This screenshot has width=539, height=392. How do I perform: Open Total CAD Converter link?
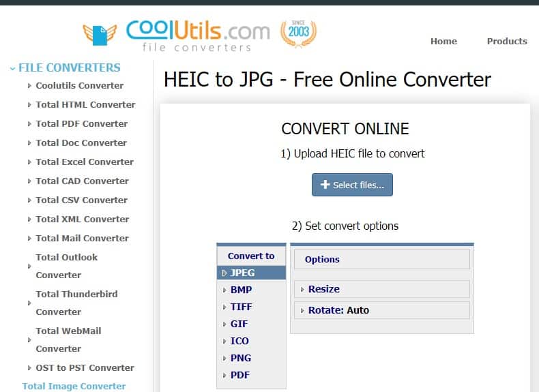click(82, 181)
